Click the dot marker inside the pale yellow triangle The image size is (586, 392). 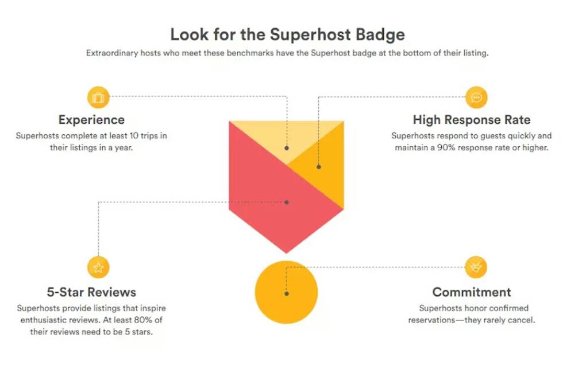(287, 148)
